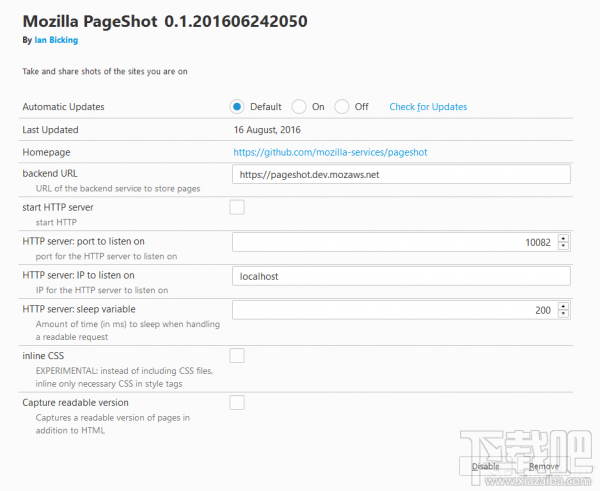The width and height of the screenshot is (600, 491).
Task: Click the 'Homepage' label
Action: coord(46,152)
